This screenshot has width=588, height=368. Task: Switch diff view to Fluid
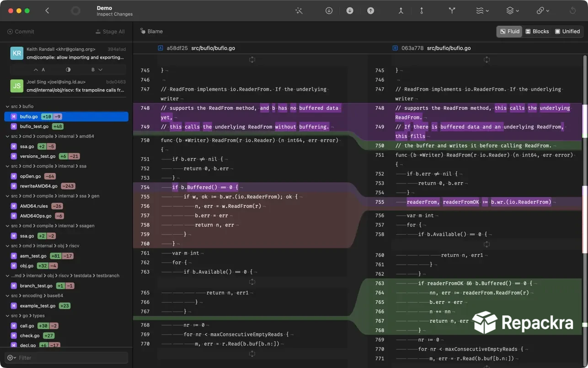[x=509, y=32]
